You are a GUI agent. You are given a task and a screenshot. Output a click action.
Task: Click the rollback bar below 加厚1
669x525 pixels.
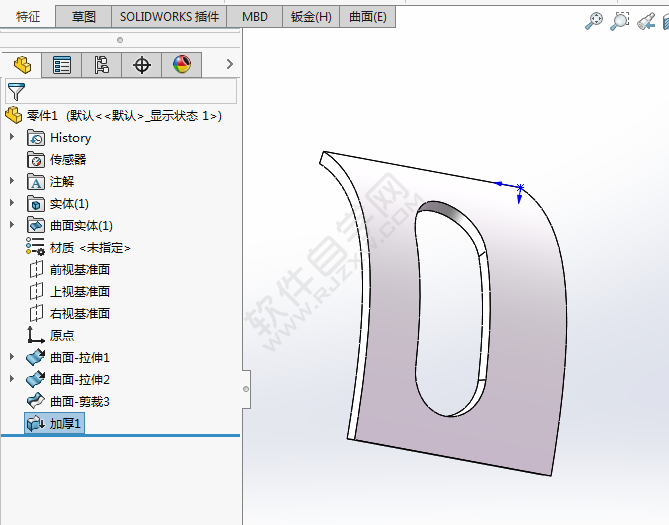pos(120,435)
